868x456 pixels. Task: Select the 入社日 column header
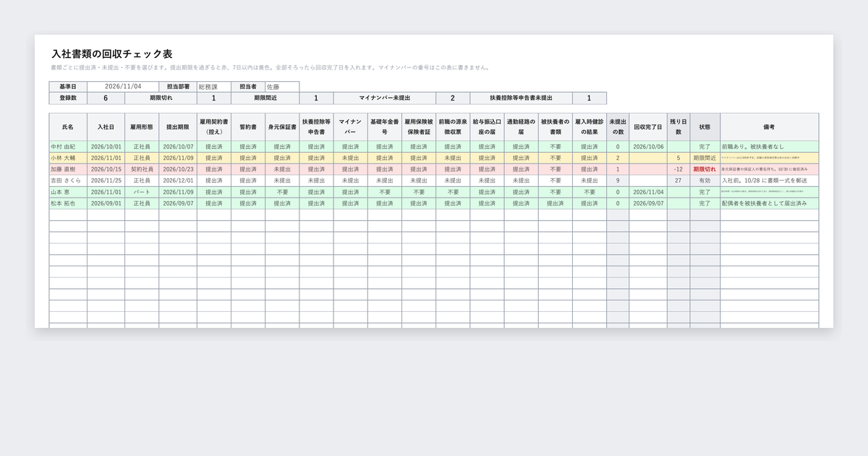pyautogui.click(x=106, y=127)
